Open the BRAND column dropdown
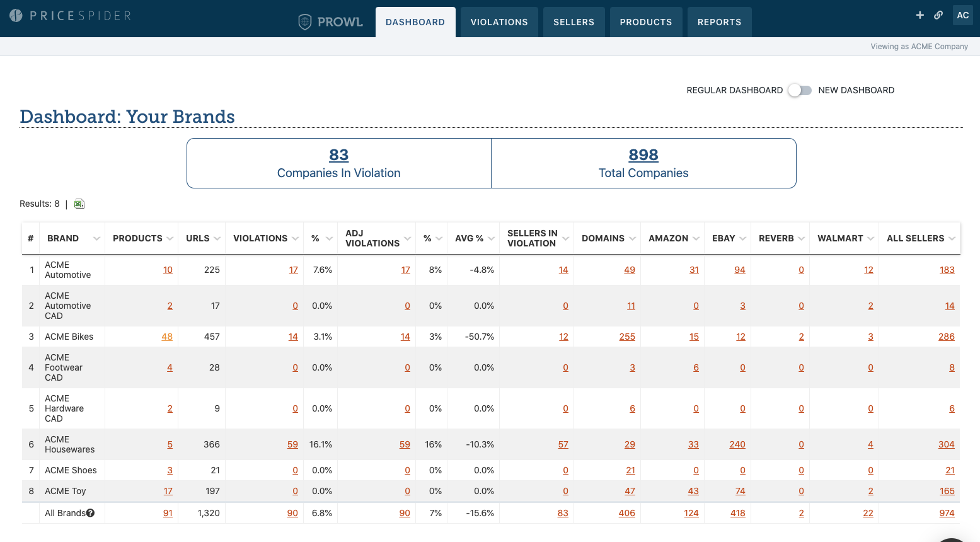 pos(96,238)
